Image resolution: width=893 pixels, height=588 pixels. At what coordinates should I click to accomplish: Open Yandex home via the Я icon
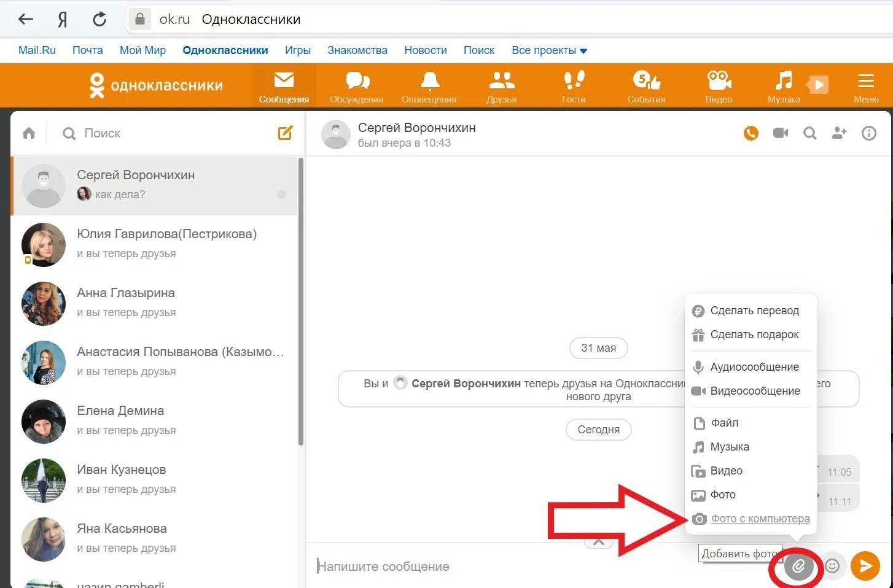pyautogui.click(x=62, y=20)
